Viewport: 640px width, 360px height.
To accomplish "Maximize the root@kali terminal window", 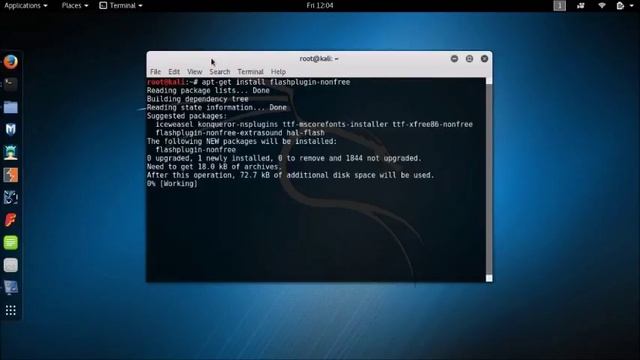I will pyautogui.click(x=469, y=59).
